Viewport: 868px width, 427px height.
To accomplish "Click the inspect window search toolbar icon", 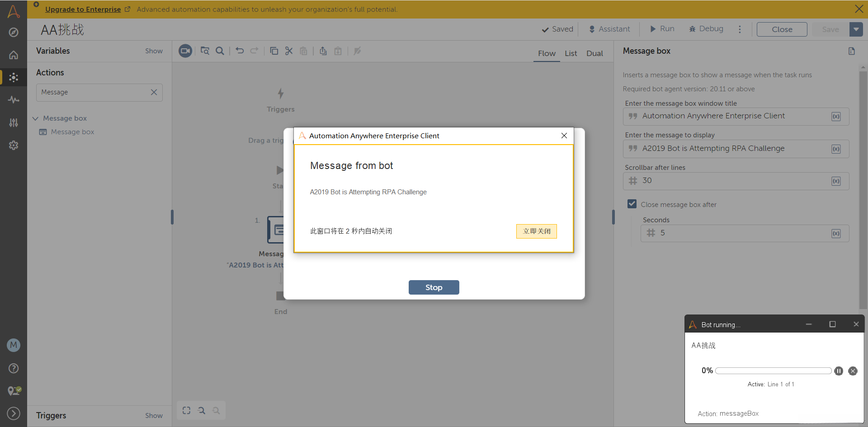I will [x=205, y=51].
